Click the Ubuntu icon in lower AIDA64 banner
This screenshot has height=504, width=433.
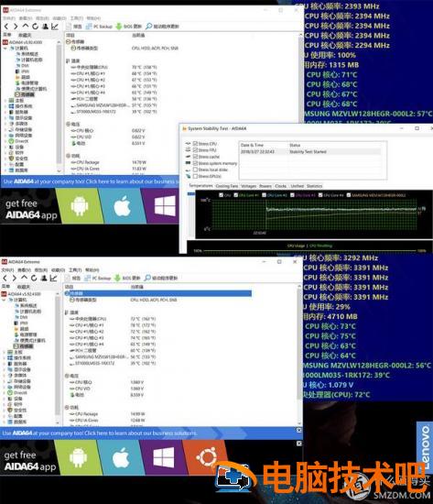pyautogui.click(x=206, y=457)
